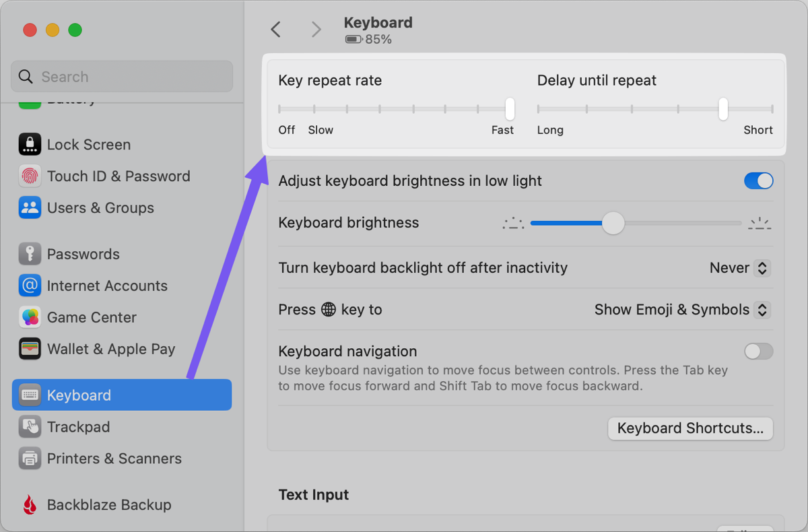Select Keyboard item in the sidebar
The image size is (808, 532).
point(121,395)
